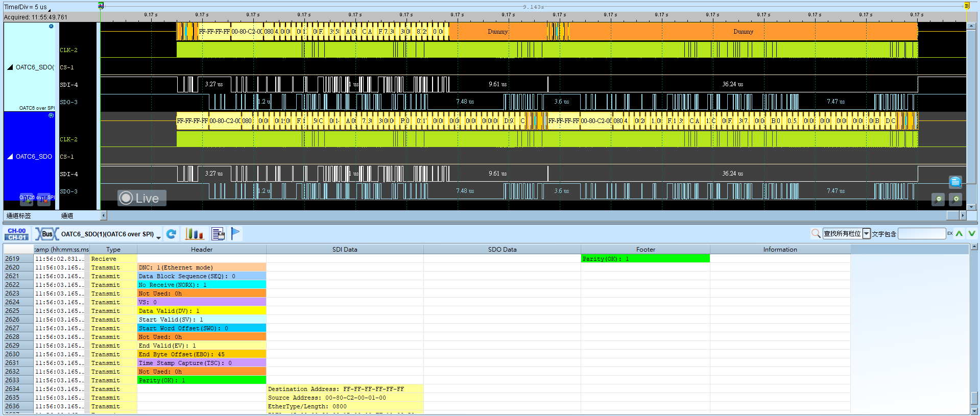
Task: Sort by the Type column header
Action: point(113,250)
